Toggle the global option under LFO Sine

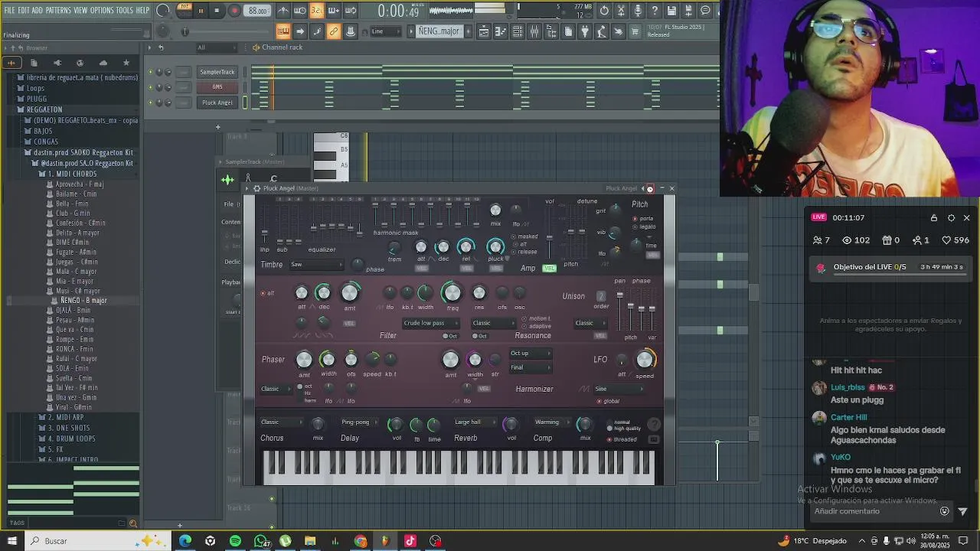click(x=609, y=401)
